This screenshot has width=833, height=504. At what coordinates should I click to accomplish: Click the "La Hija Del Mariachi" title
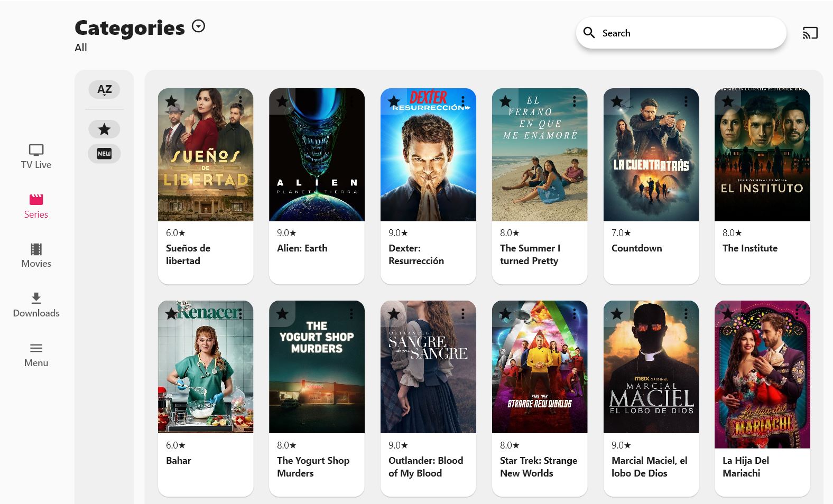(x=746, y=466)
